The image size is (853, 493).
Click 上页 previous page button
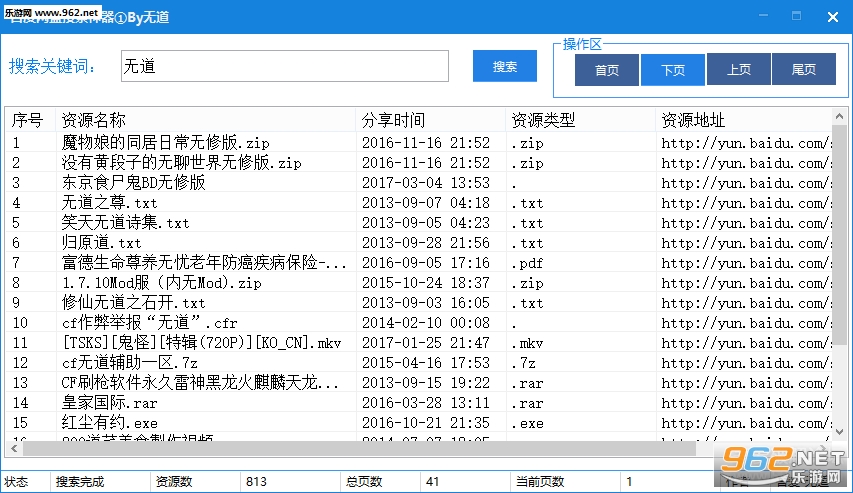[x=739, y=70]
